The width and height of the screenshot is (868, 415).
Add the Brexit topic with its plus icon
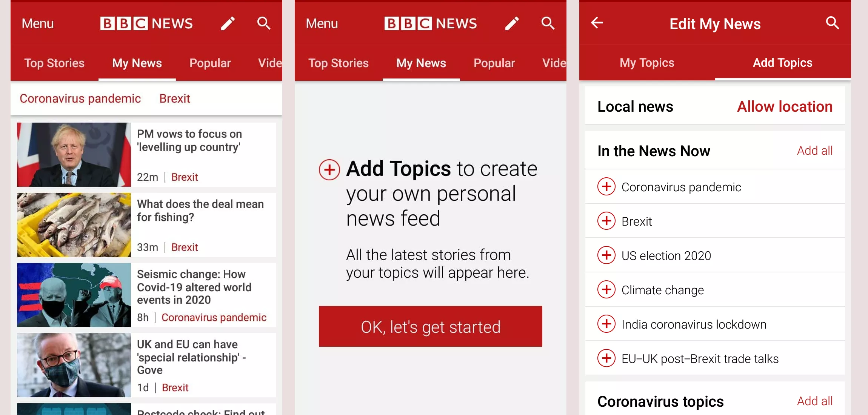pos(606,221)
